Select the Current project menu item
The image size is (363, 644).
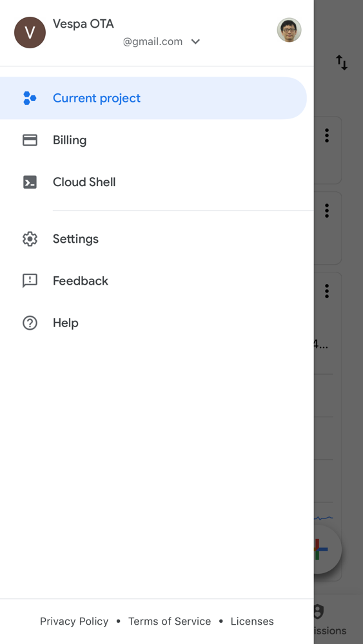[153, 98]
